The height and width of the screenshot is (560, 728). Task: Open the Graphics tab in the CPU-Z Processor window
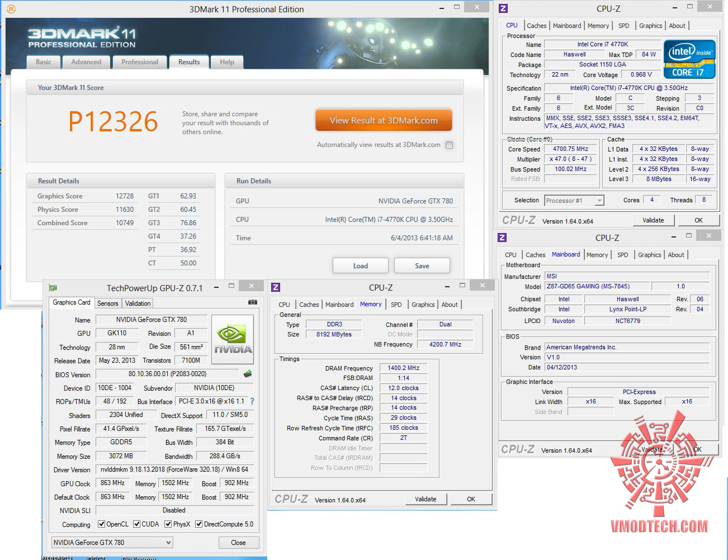[651, 26]
